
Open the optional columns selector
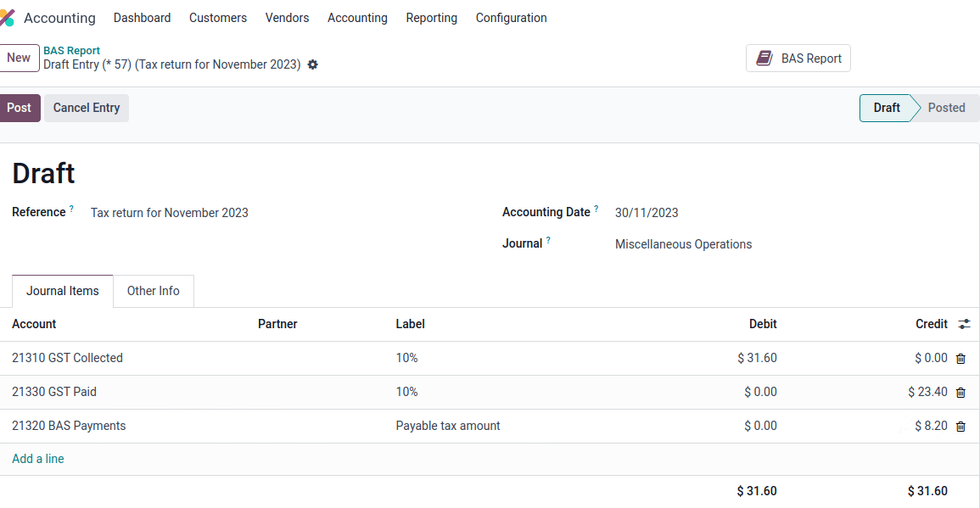[964, 324]
